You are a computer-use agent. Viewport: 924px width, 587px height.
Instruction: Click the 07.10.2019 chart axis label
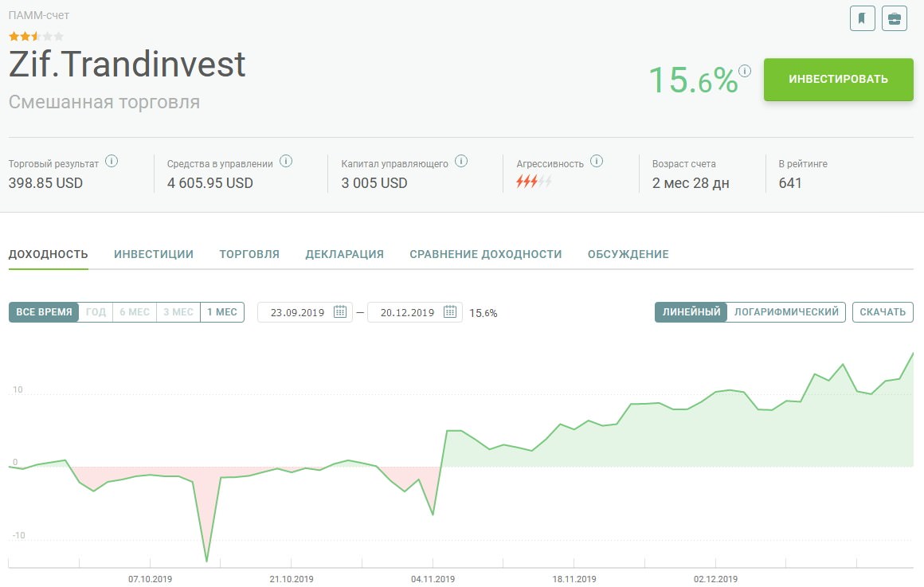click(151, 579)
